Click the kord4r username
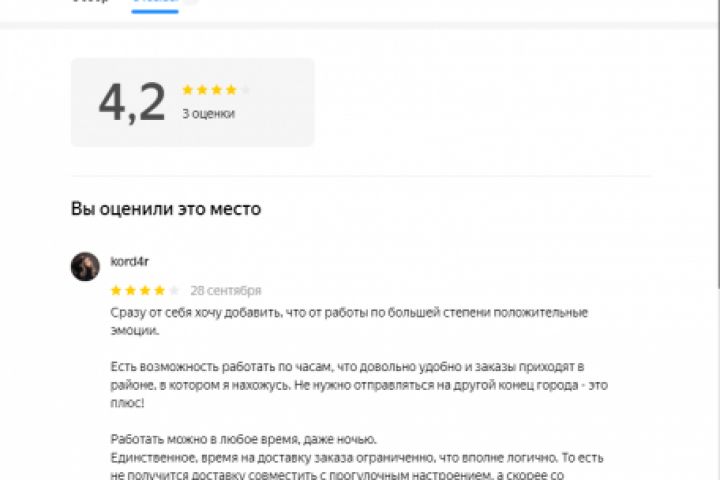Image resolution: width=720 pixels, height=480 pixels. (x=130, y=262)
